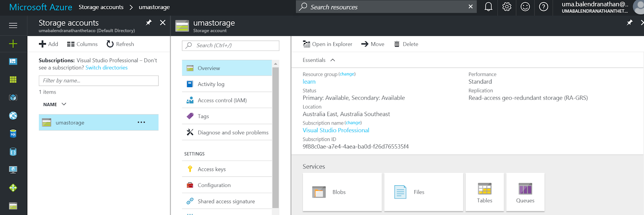Pin the Storage accounts blade

pyautogui.click(x=149, y=23)
